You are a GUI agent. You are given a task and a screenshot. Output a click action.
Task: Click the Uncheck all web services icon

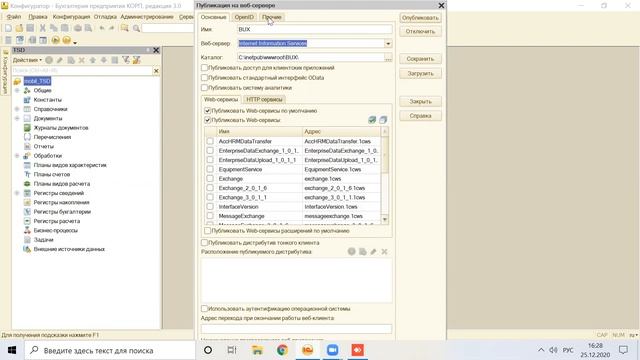click(383, 120)
